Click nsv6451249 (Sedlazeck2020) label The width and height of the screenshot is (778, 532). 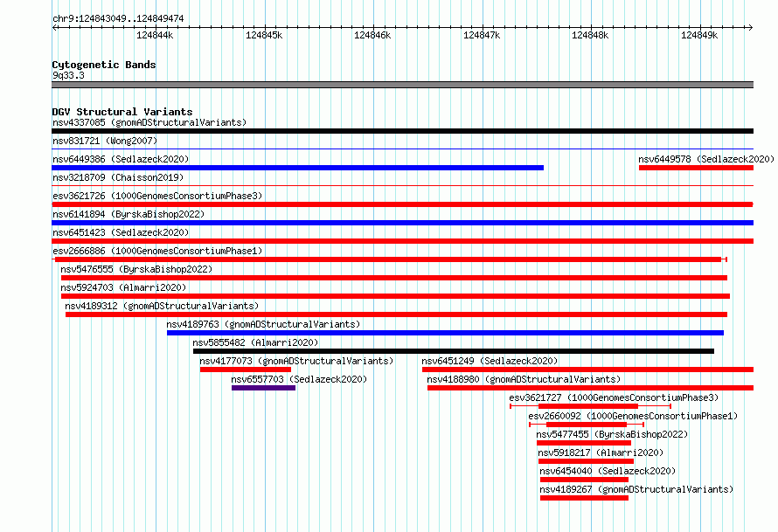tap(490, 361)
